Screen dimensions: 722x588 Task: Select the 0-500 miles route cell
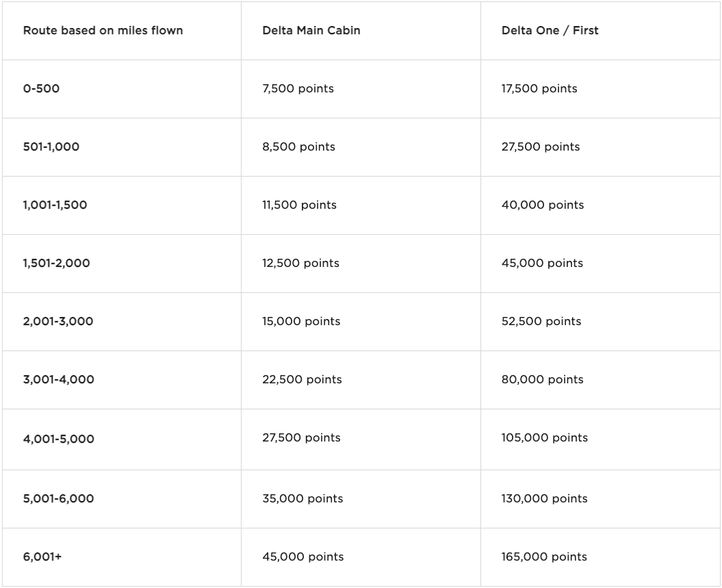point(41,88)
